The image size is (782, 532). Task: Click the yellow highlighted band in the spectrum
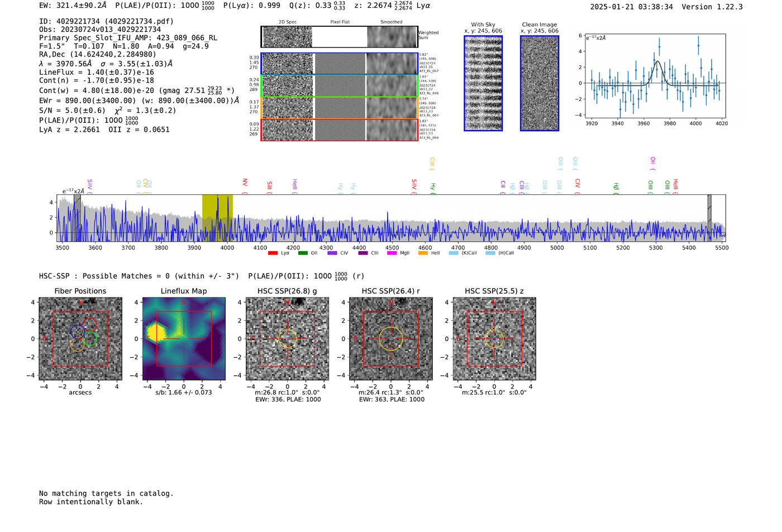217,218
